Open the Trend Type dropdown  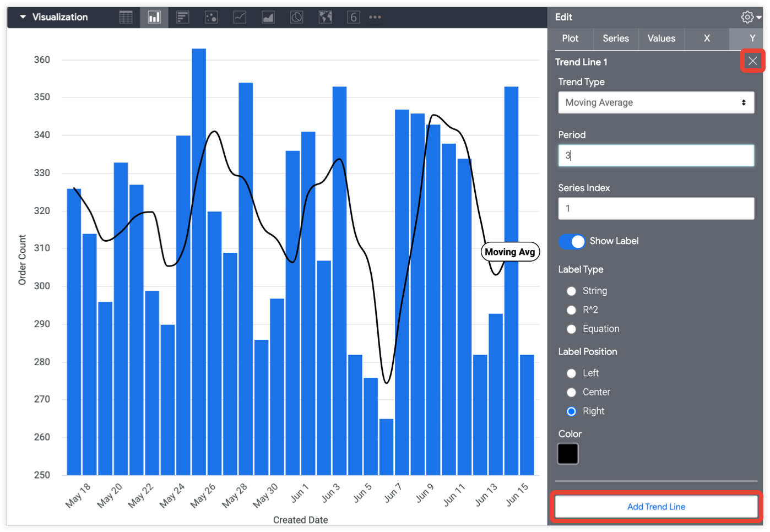[x=655, y=102]
